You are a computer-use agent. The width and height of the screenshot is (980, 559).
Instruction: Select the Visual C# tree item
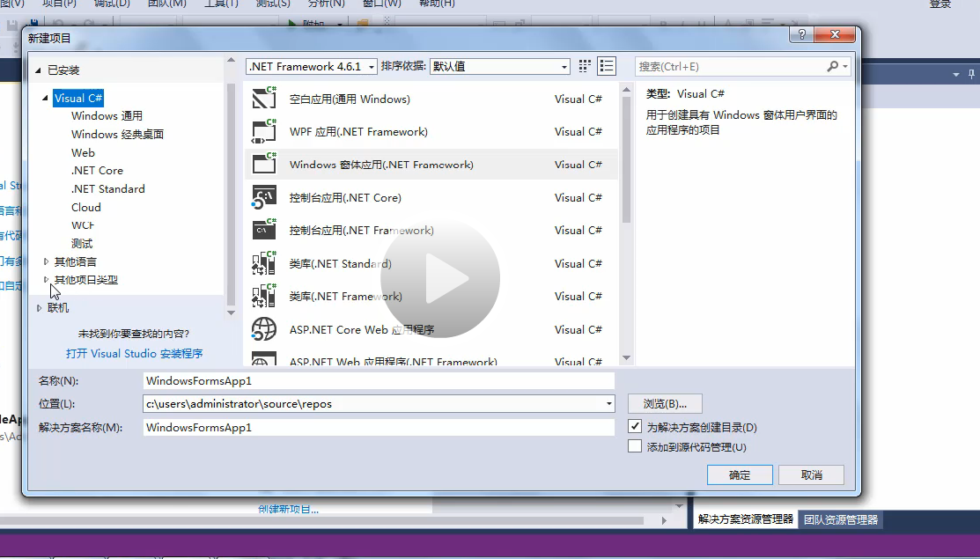78,98
